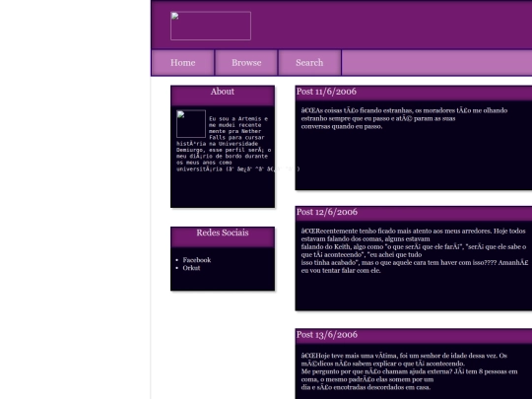Follow the Facebook link
The width and height of the screenshot is (532, 399).
click(197, 260)
